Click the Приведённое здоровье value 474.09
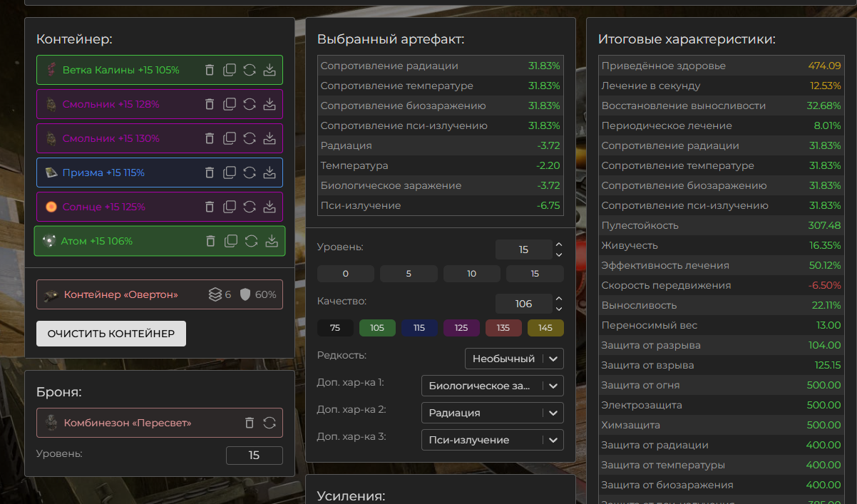Image resolution: width=857 pixels, height=504 pixels. pyautogui.click(x=824, y=66)
